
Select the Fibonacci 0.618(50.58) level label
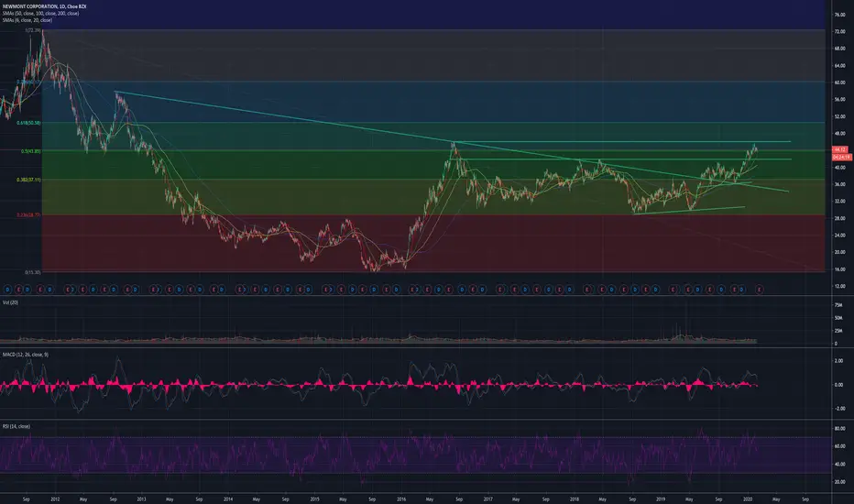click(x=28, y=123)
